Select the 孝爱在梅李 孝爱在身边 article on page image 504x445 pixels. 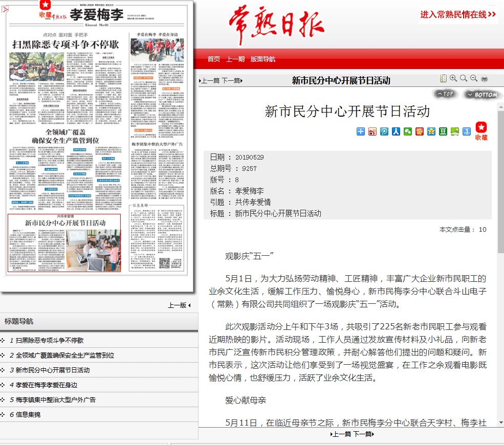[x=157, y=85]
